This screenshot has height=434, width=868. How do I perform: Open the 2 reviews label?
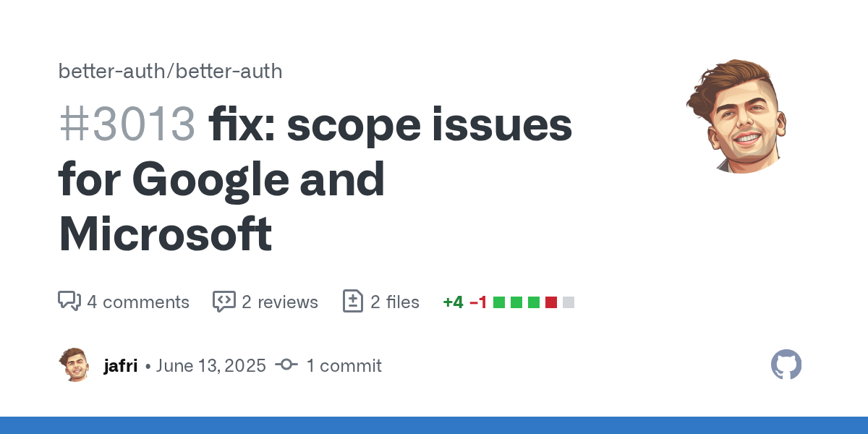coord(280,302)
